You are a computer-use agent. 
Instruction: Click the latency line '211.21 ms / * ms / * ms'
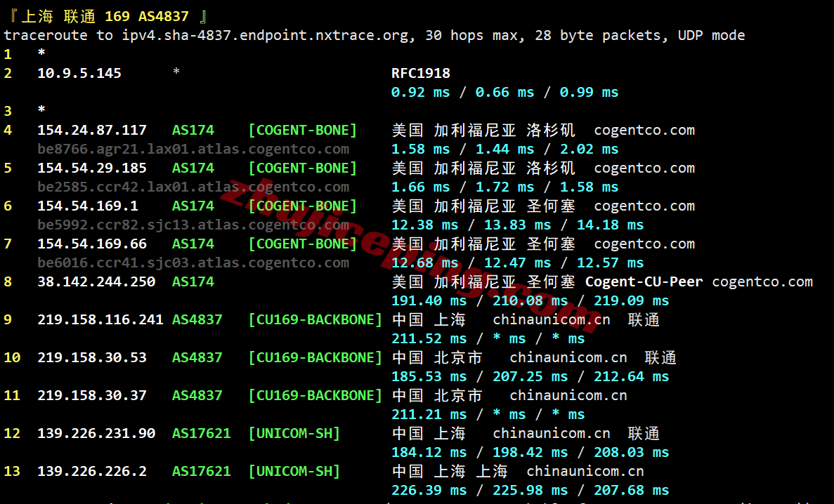[x=488, y=414]
